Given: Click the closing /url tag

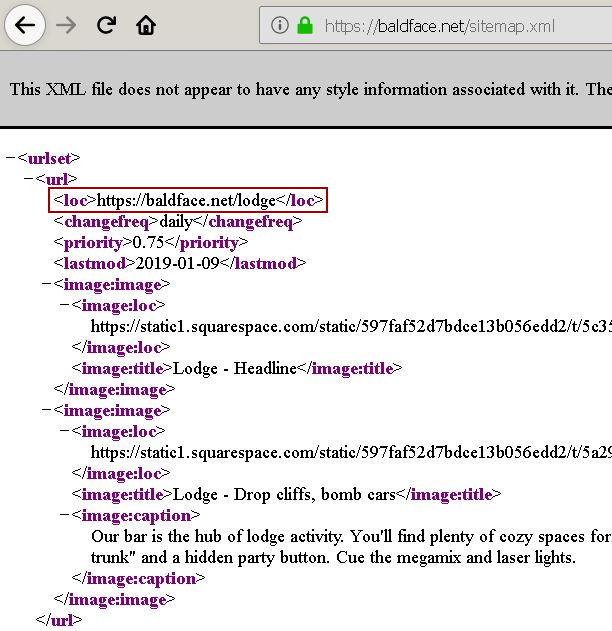Looking at the screenshot, I should coord(59,620).
